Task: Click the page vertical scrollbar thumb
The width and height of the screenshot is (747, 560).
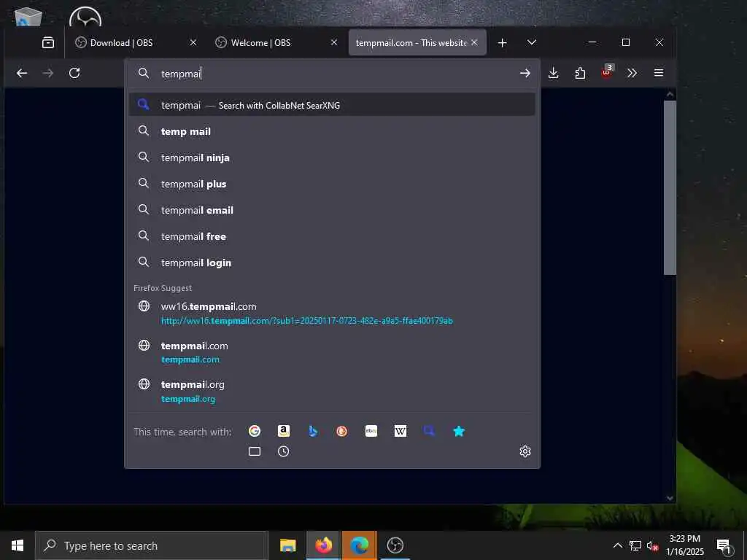Action: 670,187
